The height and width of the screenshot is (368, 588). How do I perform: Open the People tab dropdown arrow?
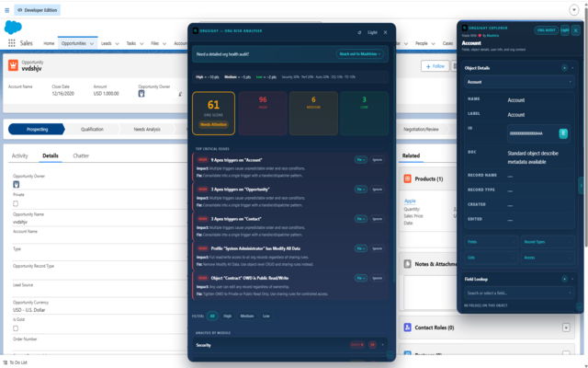(433, 43)
